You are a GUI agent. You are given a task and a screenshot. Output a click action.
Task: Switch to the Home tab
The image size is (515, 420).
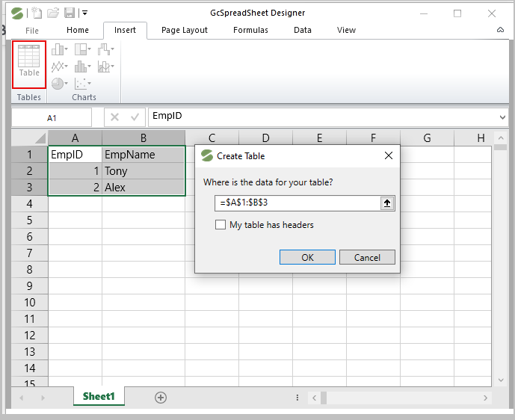pyautogui.click(x=78, y=30)
